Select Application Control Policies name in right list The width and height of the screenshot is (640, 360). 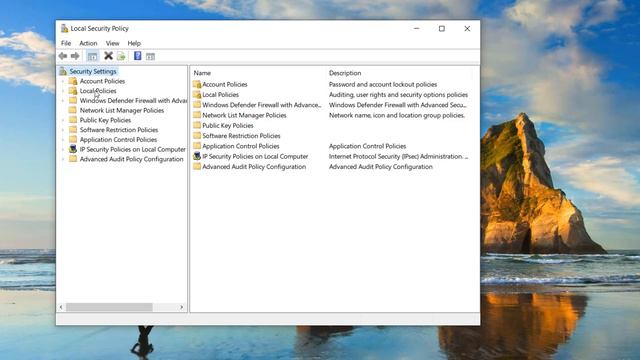[x=241, y=146]
